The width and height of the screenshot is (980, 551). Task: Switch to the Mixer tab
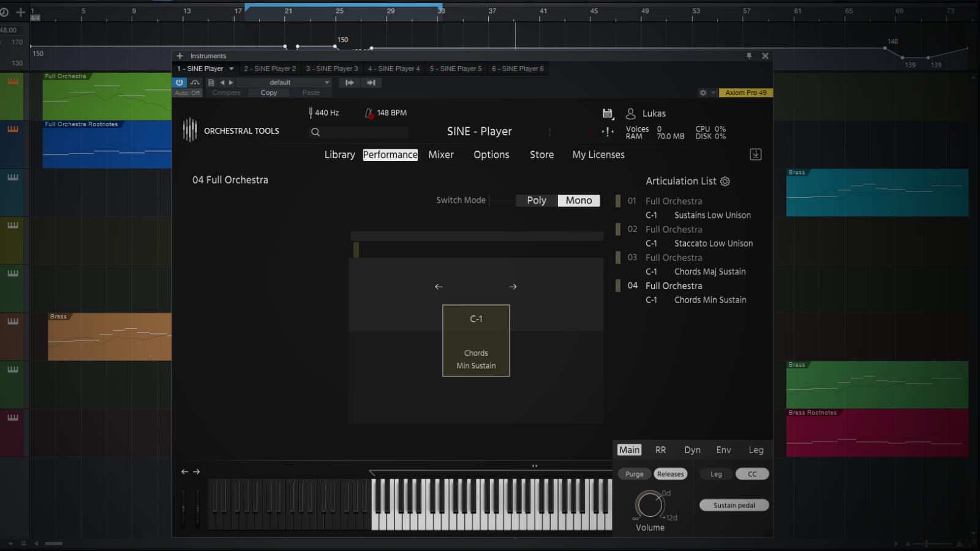pyautogui.click(x=441, y=154)
